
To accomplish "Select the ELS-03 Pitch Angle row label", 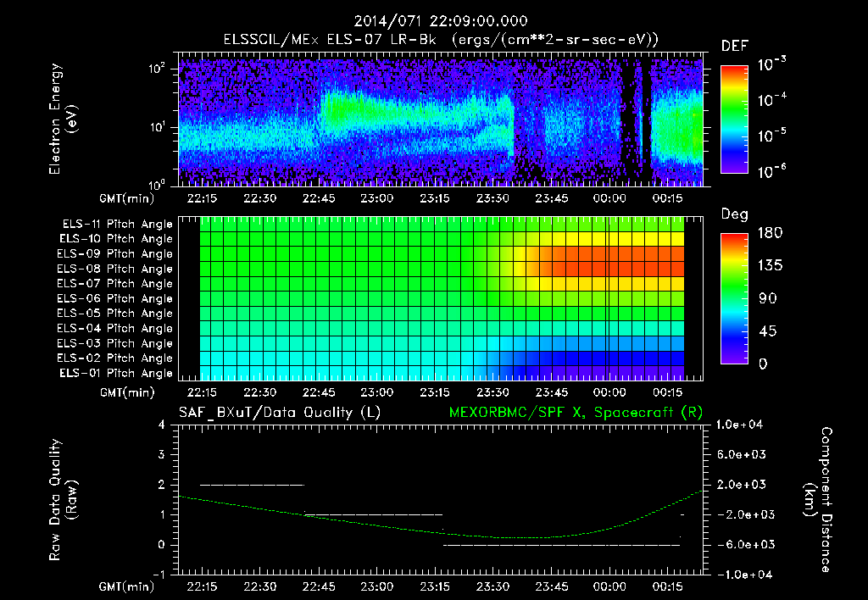I will coord(115,343).
